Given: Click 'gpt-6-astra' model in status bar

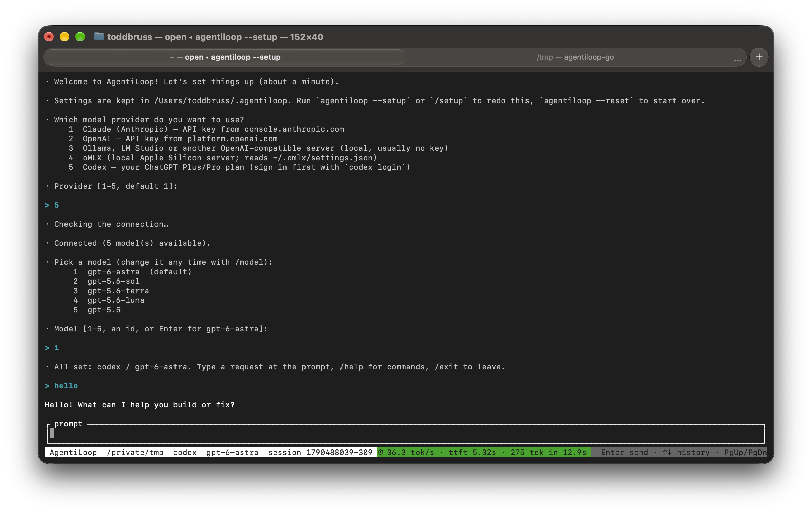Looking at the screenshot, I should (x=232, y=452).
